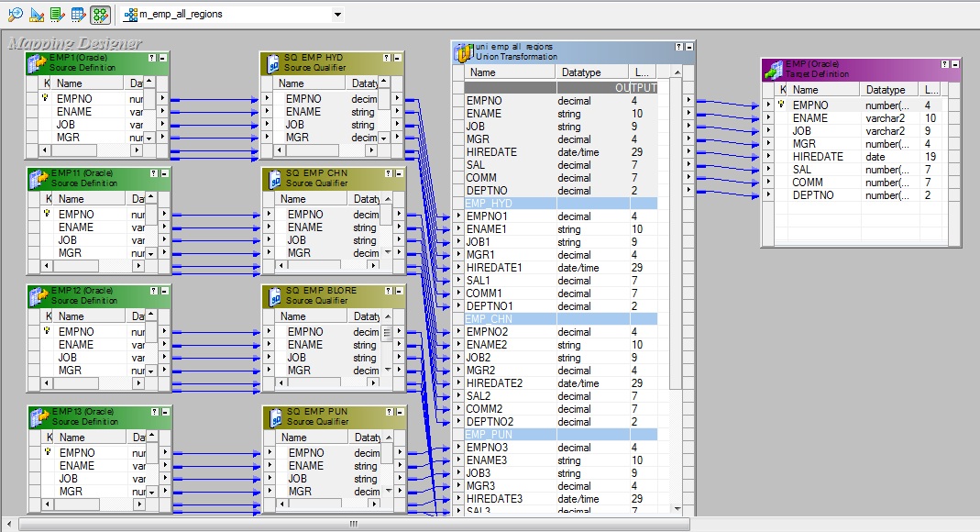Select the highlighted Mapping Designer tool
Image resolution: width=980 pixels, height=532 pixels.
coord(98,15)
